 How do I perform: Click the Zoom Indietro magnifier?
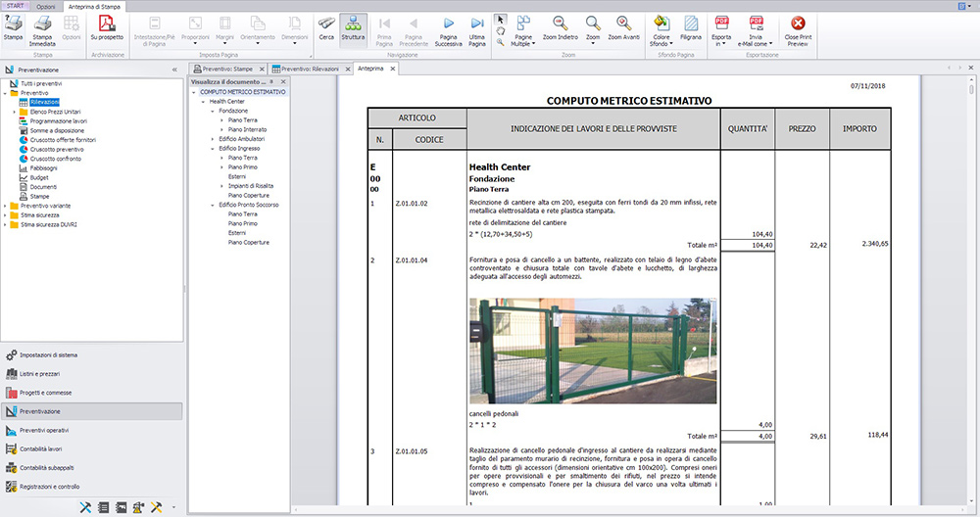coord(560,28)
